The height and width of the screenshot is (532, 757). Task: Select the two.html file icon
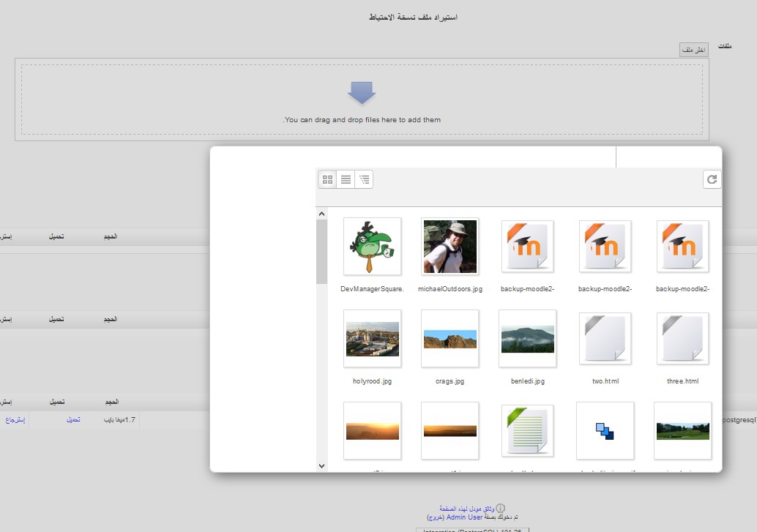click(605, 338)
